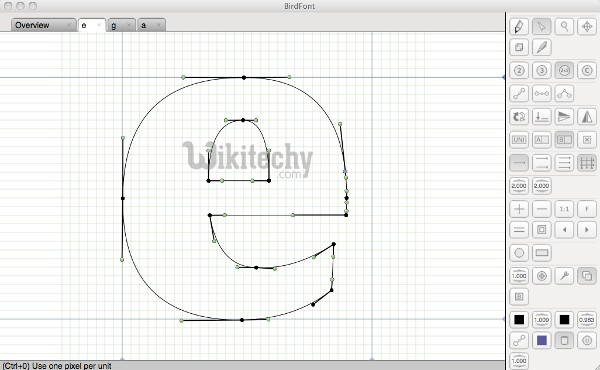Zoom in with the plus button
600x370 pixels.
point(519,209)
